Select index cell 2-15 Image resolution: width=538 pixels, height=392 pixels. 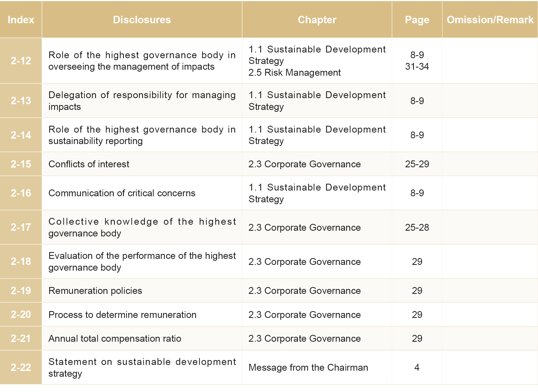click(x=21, y=164)
